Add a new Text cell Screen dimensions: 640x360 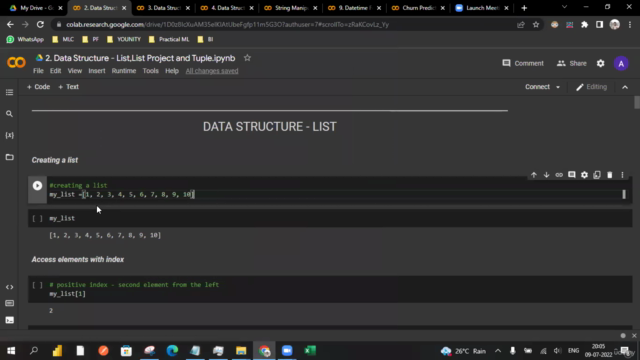69,87
